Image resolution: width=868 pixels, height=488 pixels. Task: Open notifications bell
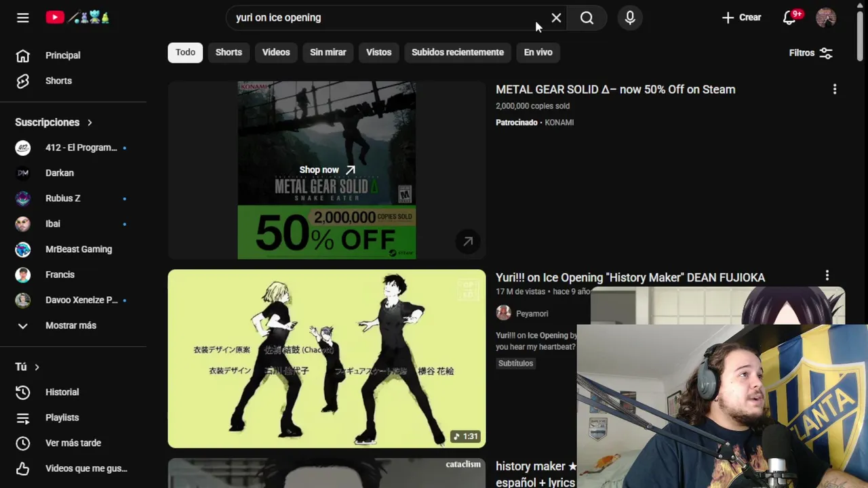(789, 18)
